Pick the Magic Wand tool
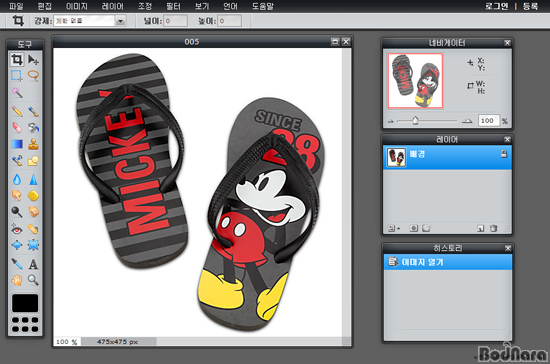Image resolution: width=550 pixels, height=364 pixels. coord(17,93)
